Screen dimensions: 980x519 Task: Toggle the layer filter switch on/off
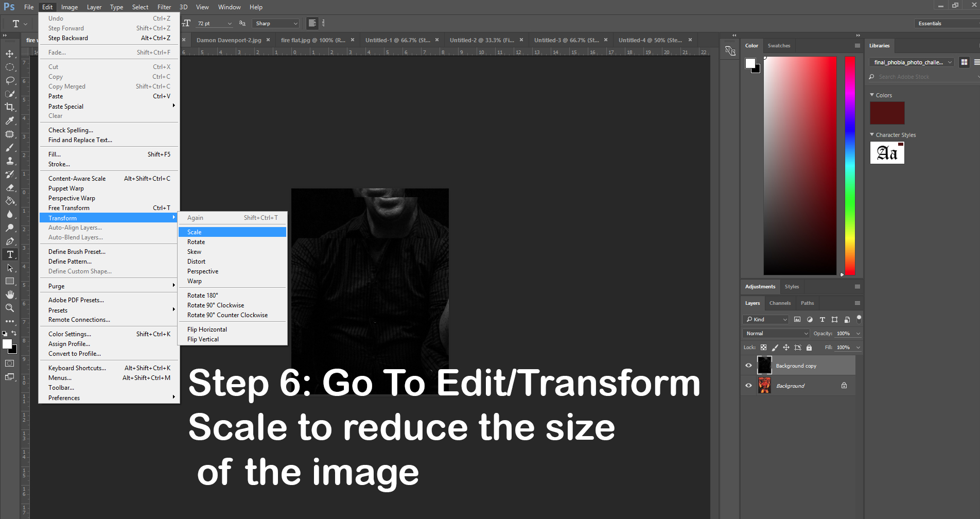coord(859,318)
